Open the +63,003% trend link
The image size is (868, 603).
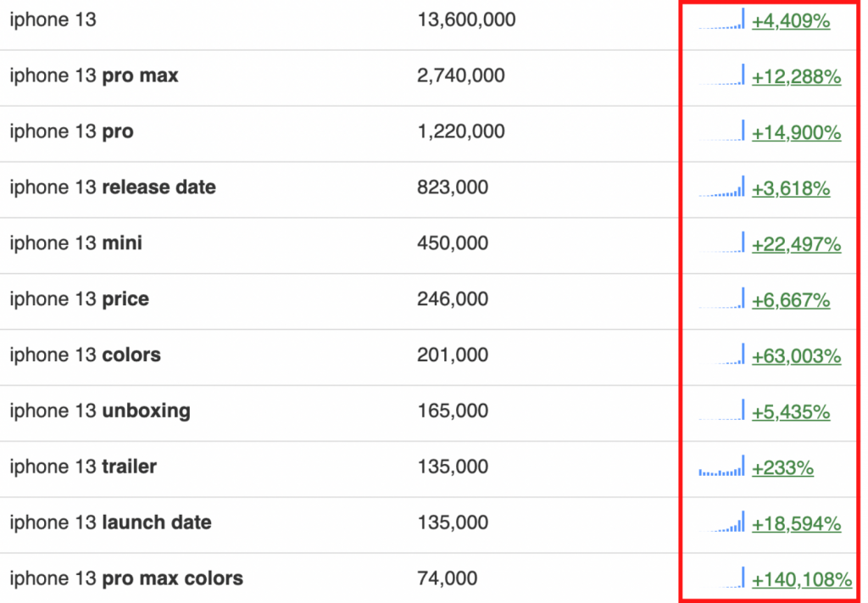[x=796, y=356]
